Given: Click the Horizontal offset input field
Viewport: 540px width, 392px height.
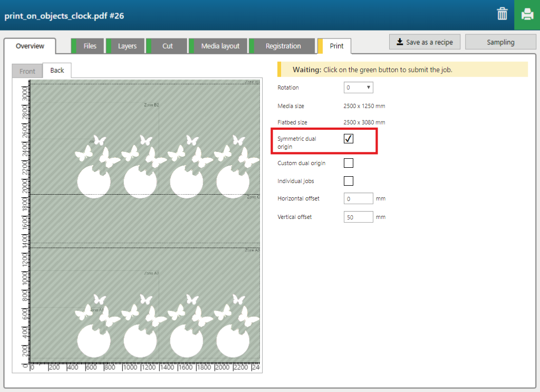Looking at the screenshot, I should coord(358,199).
